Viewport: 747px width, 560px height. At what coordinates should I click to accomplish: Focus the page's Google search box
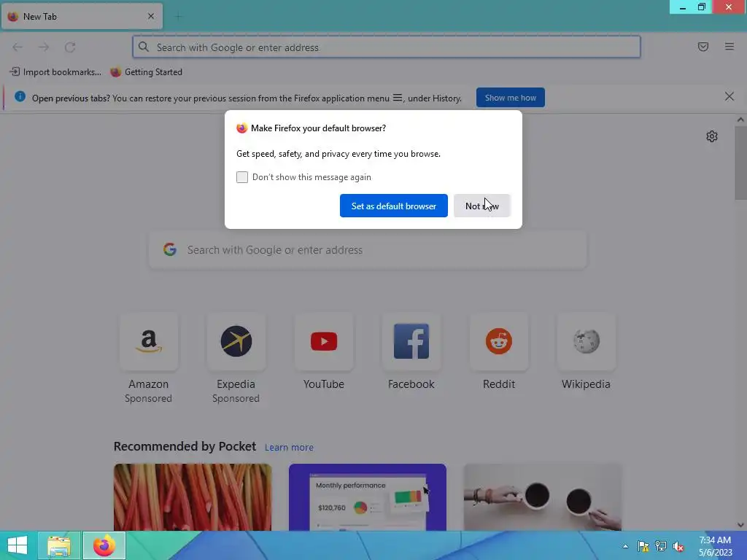[x=368, y=250]
